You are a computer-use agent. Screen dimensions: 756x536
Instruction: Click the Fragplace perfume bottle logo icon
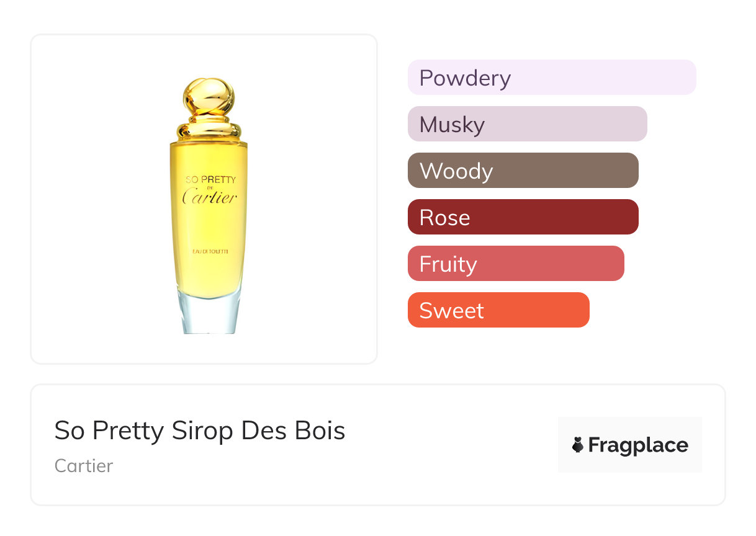[x=578, y=445]
